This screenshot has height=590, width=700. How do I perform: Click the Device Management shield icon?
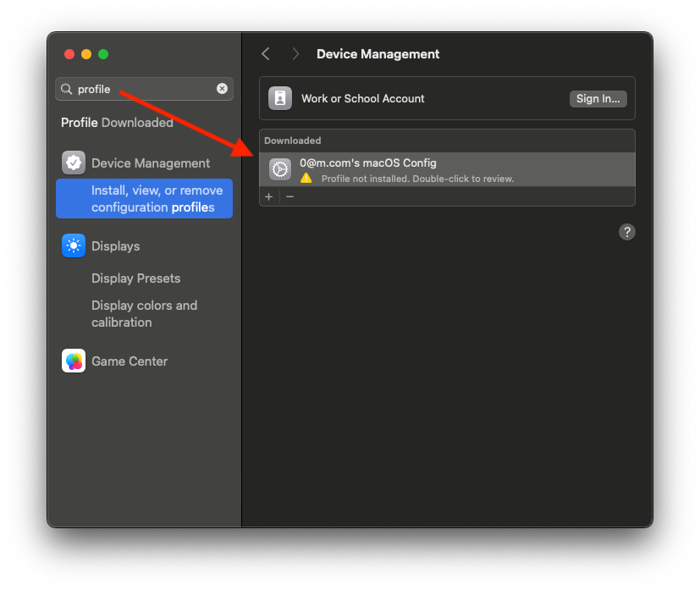[x=74, y=163]
